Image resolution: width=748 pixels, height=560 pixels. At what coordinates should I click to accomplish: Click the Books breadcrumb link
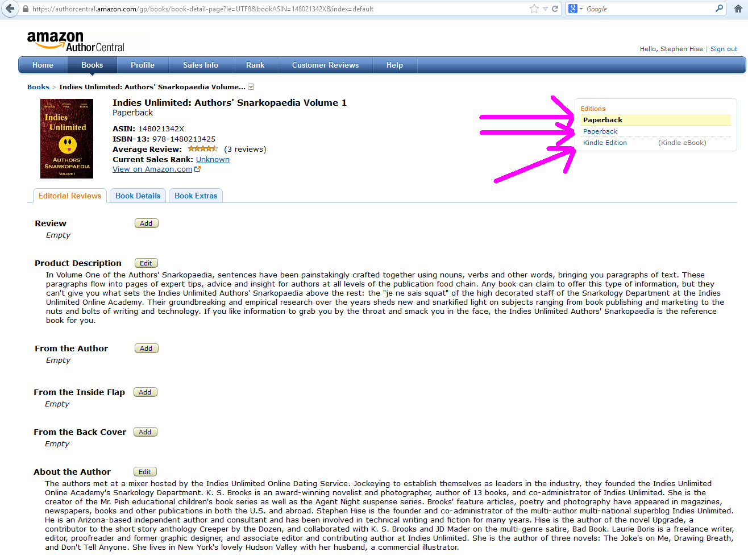coord(38,87)
